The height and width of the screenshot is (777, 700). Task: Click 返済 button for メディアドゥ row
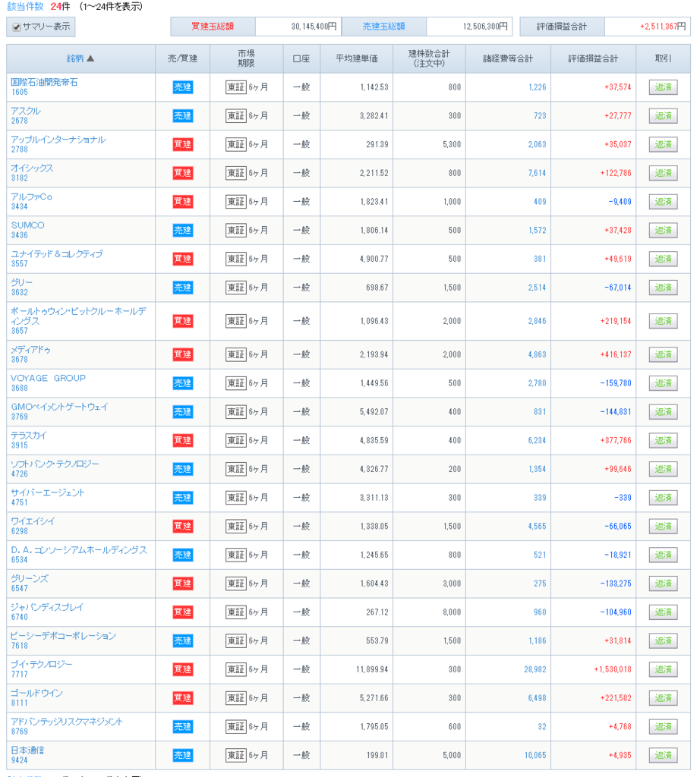[663, 355]
